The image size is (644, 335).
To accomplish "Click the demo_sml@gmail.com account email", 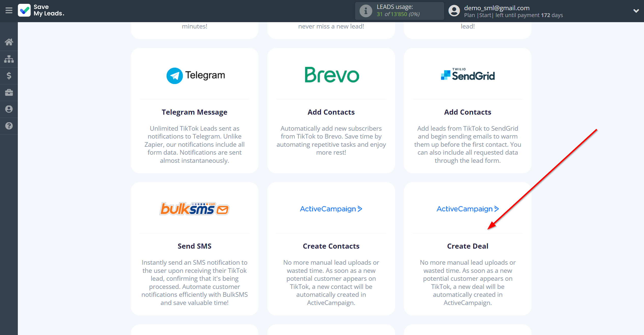I will tap(497, 8).
